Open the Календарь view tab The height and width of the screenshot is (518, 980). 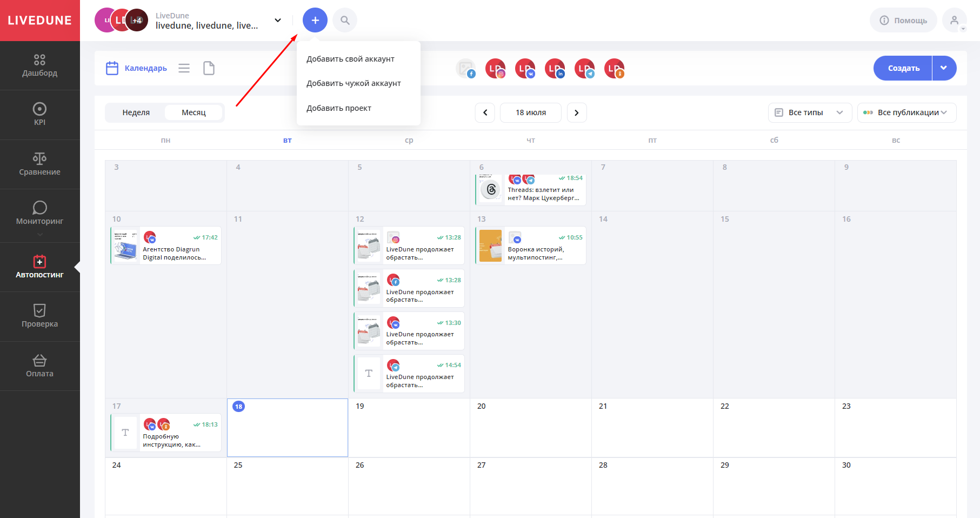[136, 68]
